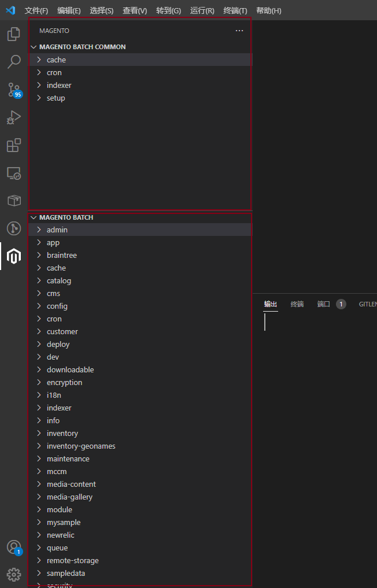
Task: Select the maintenance tree item
Action: 141,458
